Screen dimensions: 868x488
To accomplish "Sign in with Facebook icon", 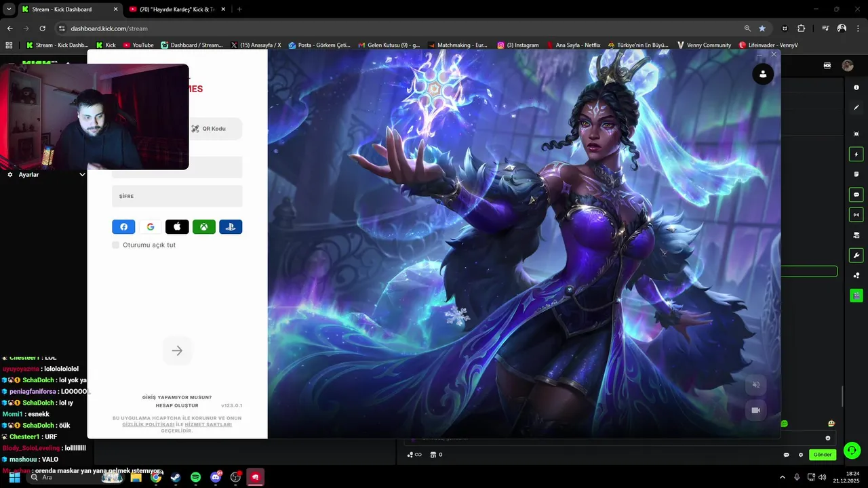I will 123,227.
